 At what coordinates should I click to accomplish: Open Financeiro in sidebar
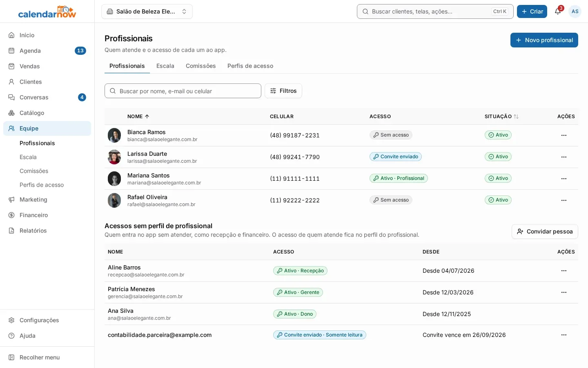[x=47, y=215]
